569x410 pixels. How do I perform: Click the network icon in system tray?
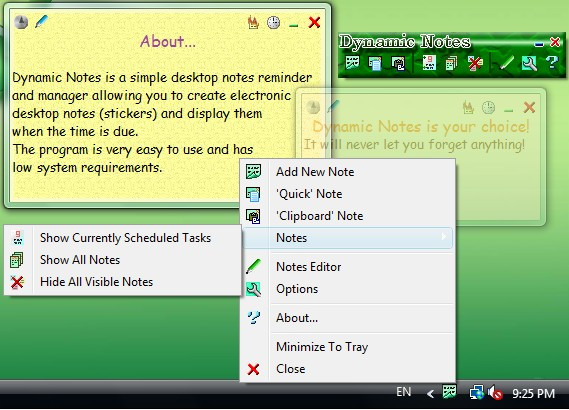476,393
